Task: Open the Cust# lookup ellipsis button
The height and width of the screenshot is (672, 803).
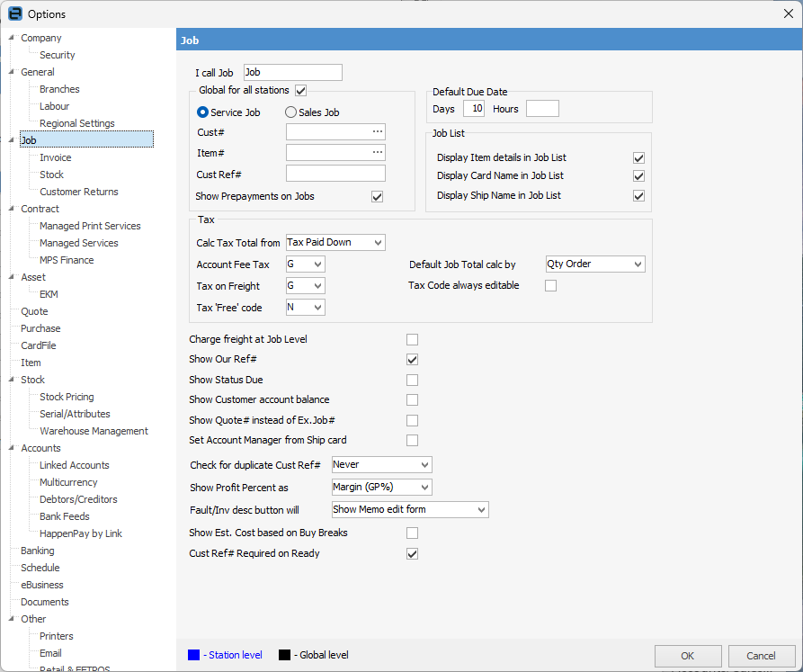Action: 378,132
